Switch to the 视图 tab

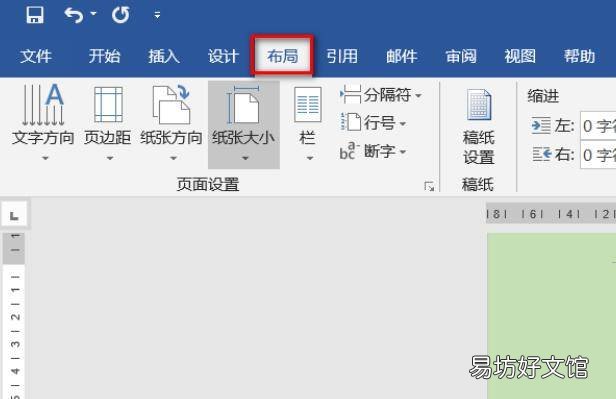point(520,56)
